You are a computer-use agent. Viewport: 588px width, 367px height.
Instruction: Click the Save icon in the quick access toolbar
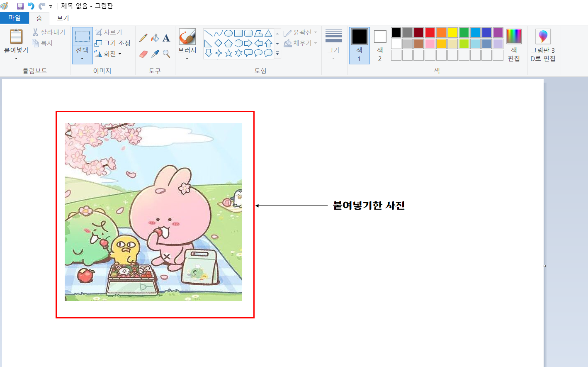(x=20, y=6)
